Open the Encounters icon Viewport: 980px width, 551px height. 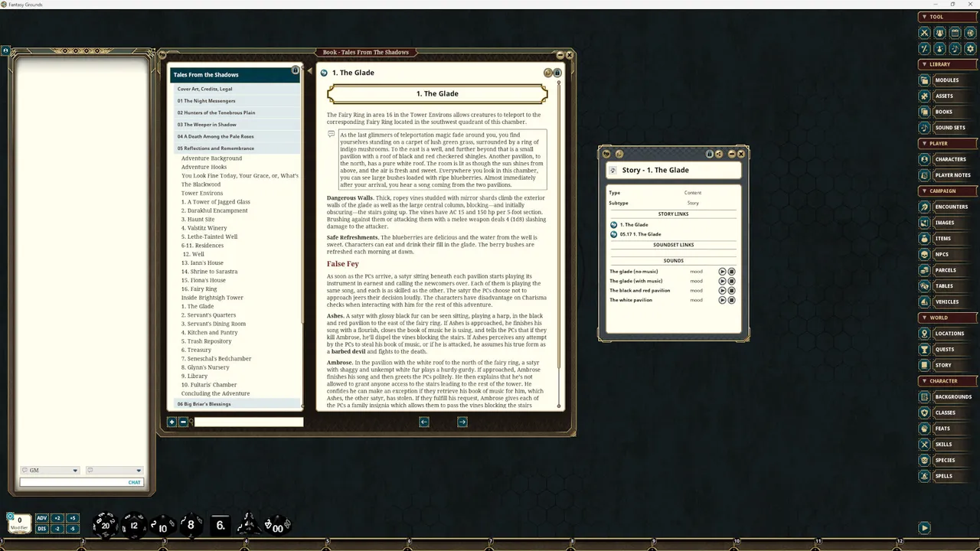(x=925, y=207)
